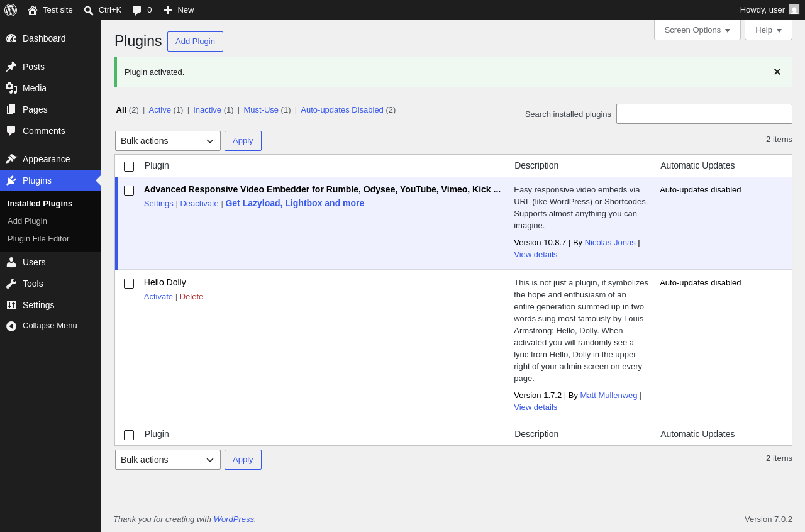
Task: Show All plugins filter
Action: [x=121, y=109]
